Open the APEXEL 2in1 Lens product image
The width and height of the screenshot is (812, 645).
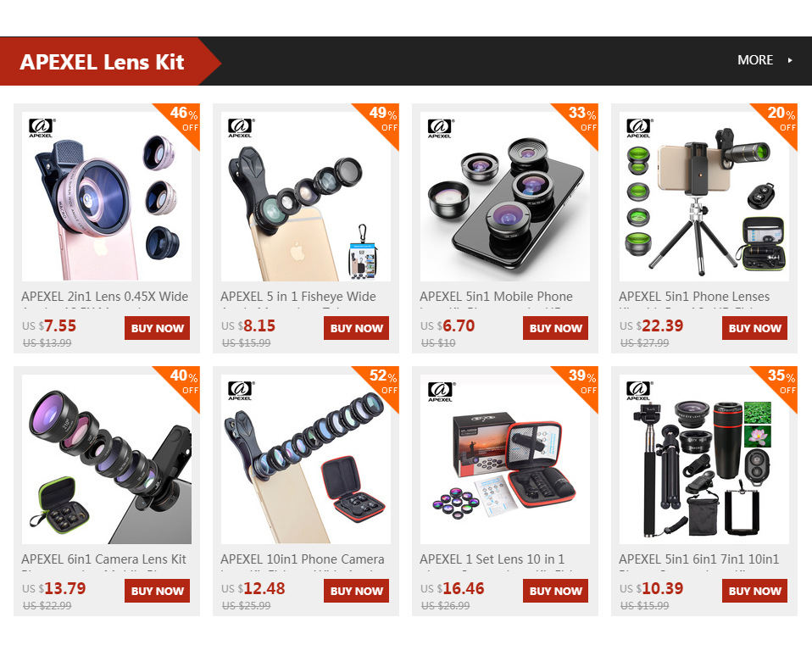pos(107,196)
